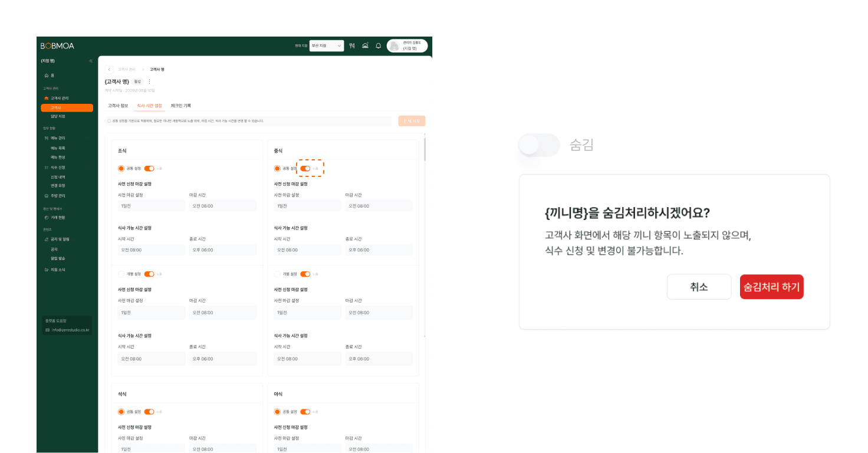This screenshot has height=453, width=868.
Task: Select 변경 요청 in the sidebar
Action: (x=58, y=186)
